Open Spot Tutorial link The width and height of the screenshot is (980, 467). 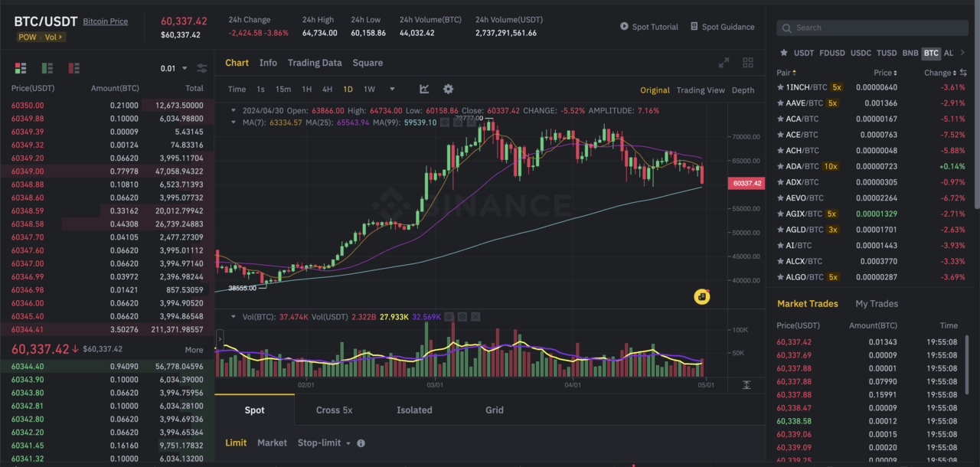[649, 27]
